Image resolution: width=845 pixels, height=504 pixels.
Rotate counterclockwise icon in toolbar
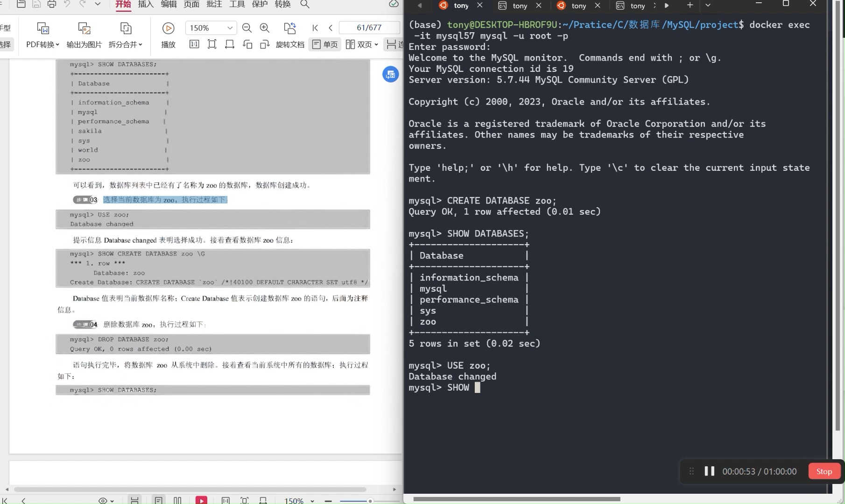[247, 44]
